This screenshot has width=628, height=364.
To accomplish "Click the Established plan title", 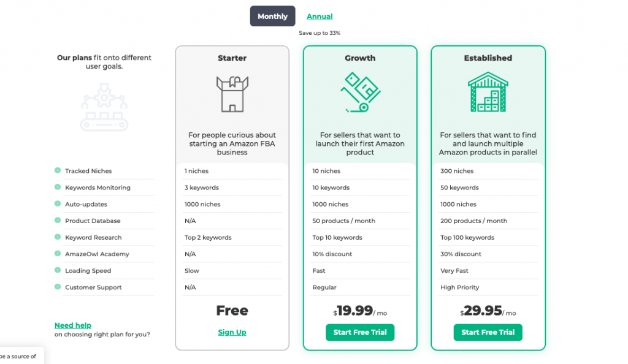I will tap(488, 58).
